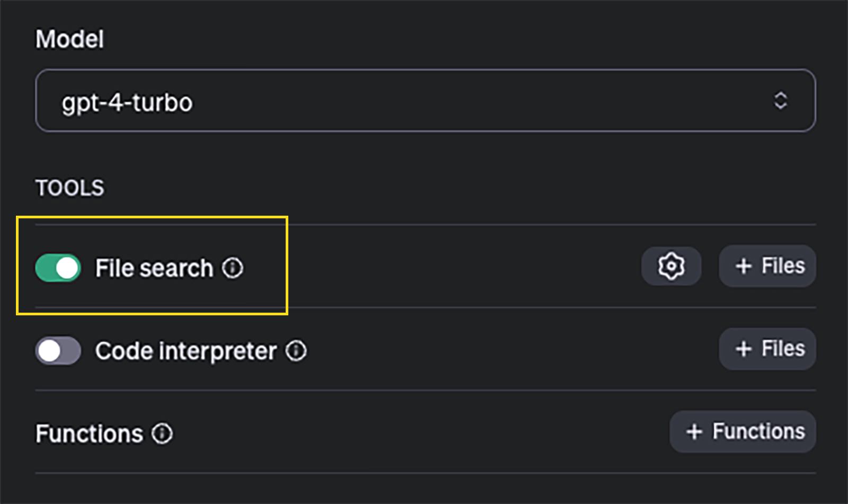Viewport: 848px width, 504px height.
Task: Click the Functions label text
Action: point(90,434)
